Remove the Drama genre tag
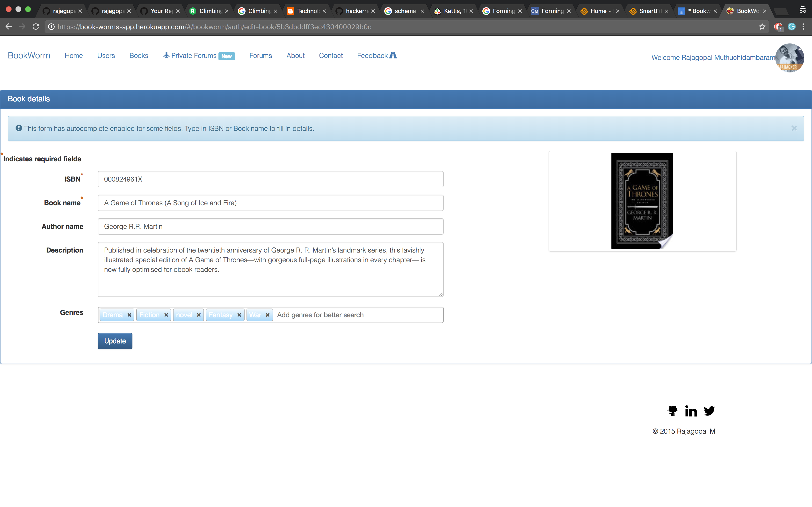 coord(129,315)
